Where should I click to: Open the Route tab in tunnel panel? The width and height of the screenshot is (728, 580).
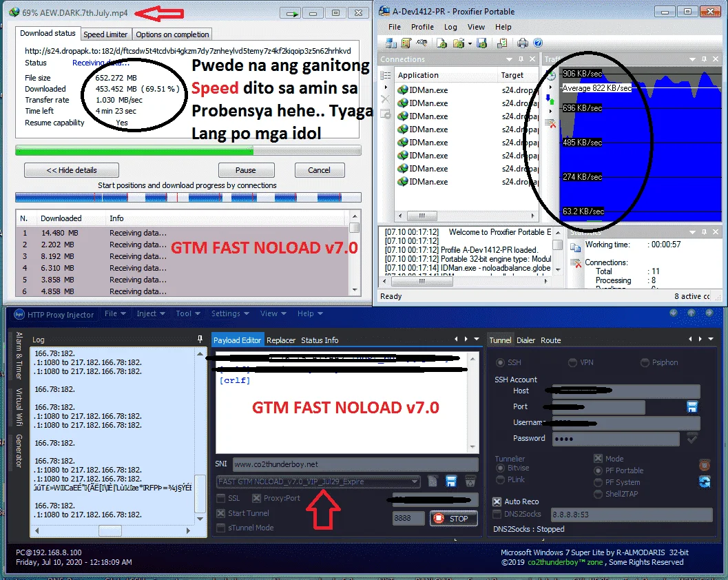point(550,340)
